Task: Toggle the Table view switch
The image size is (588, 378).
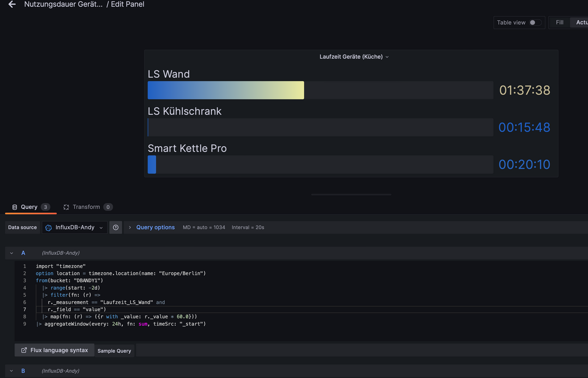Action: point(536,23)
